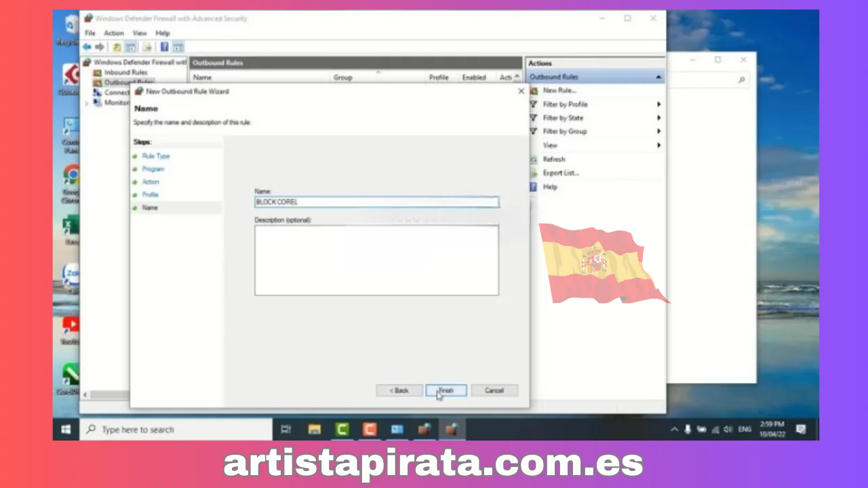Click the ENG language indicator
Viewport: 868px width, 488px height.
coord(745,429)
